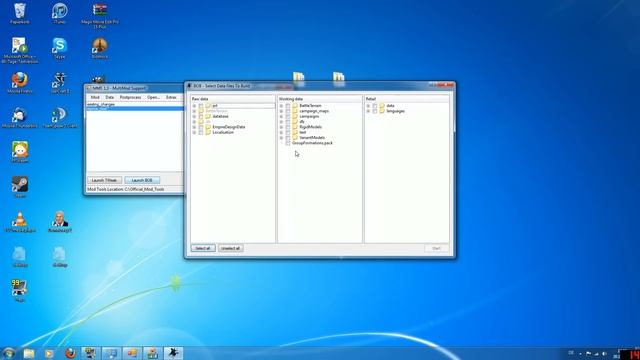Select the desktop icon showing a man's portrait
The image size is (640, 360).
[x=60, y=221]
